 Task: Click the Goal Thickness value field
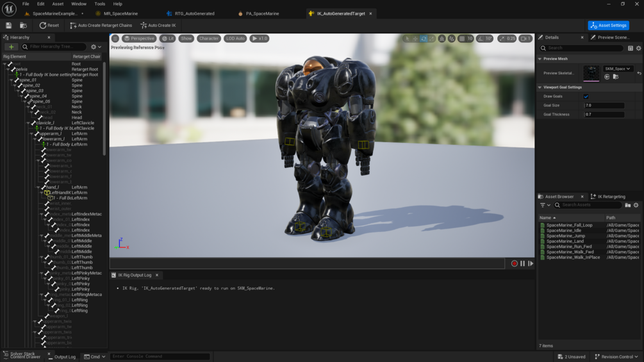click(604, 115)
